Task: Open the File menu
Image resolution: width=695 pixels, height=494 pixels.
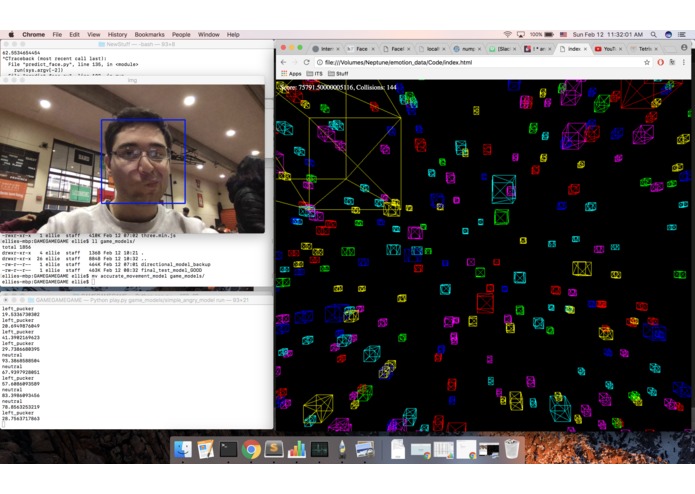Action: click(57, 34)
